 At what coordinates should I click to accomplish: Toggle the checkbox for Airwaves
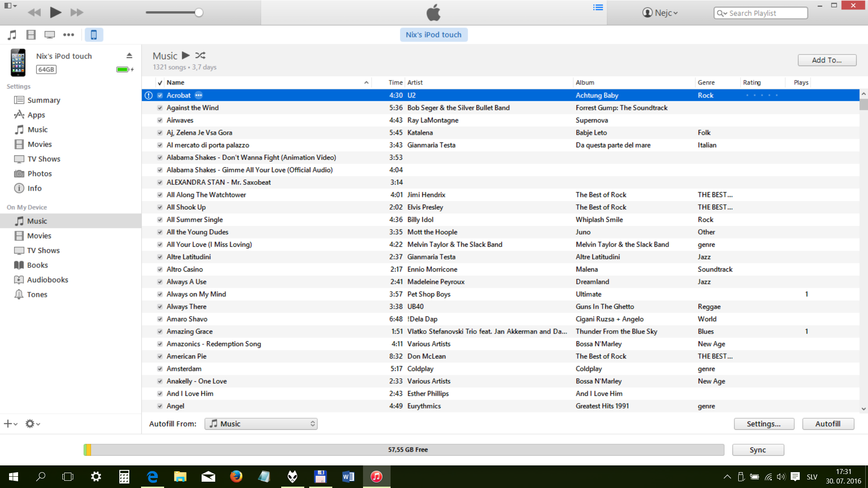pos(160,120)
